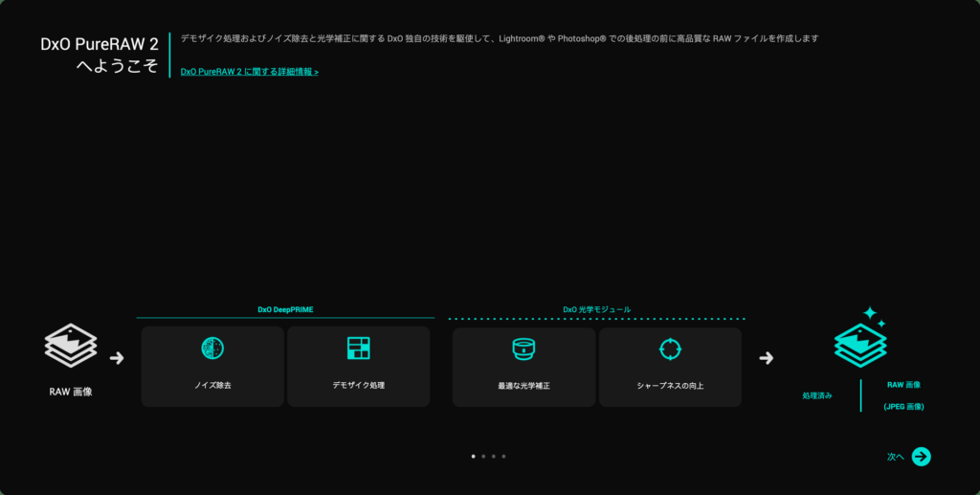Click the 次へ arrow circle button
Image resolution: width=980 pixels, height=495 pixels.
[921, 457]
